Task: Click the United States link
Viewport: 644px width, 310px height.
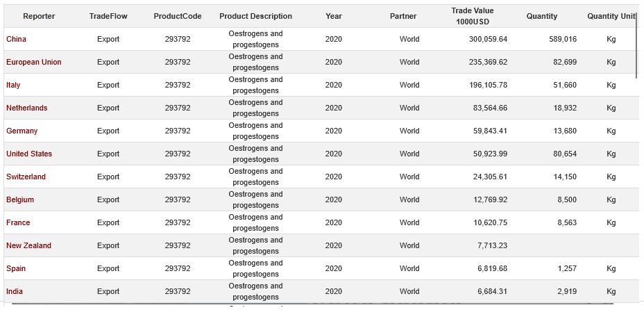Action: (29, 154)
